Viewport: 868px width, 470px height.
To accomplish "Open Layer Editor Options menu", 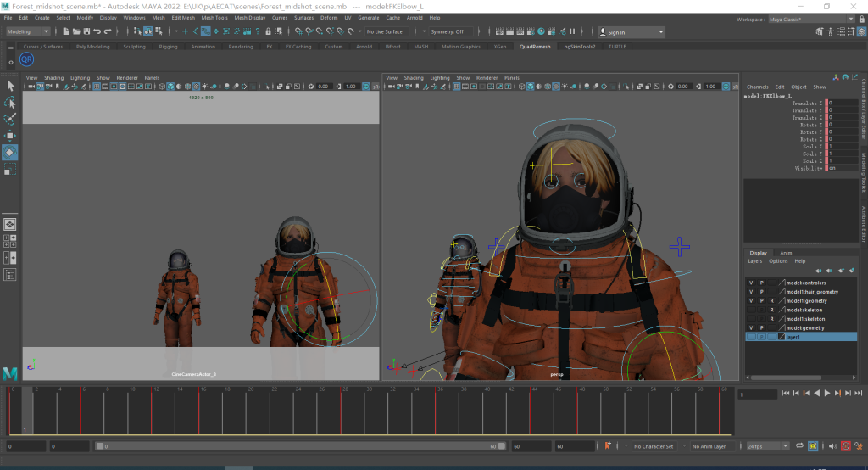I will [x=778, y=261].
